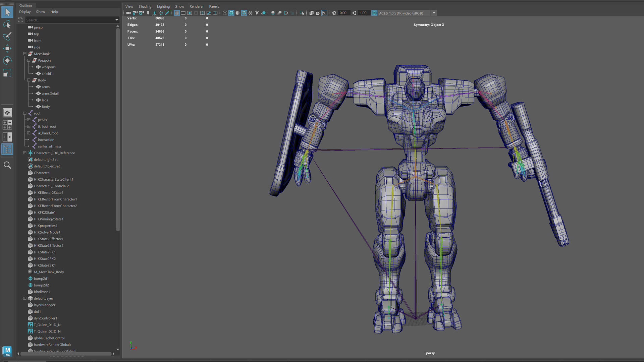Click the Outliner search field
The height and width of the screenshot is (362, 644).
pyautogui.click(x=70, y=20)
